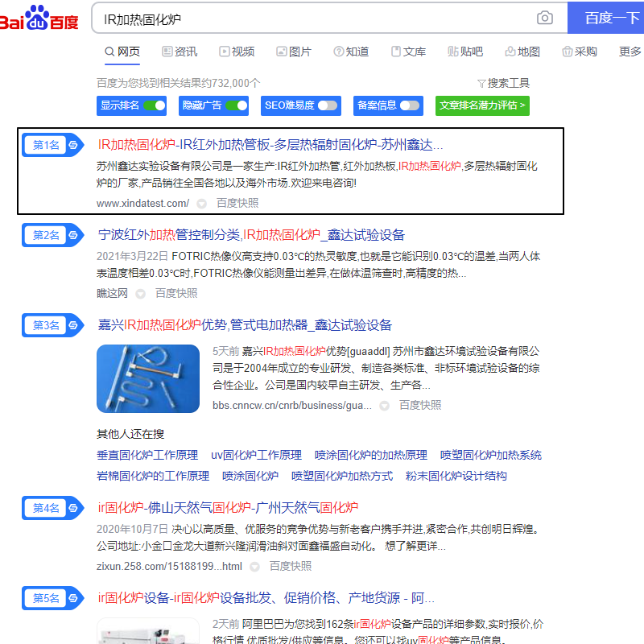Select the 网页 tab
The image size is (644, 644).
(x=122, y=52)
